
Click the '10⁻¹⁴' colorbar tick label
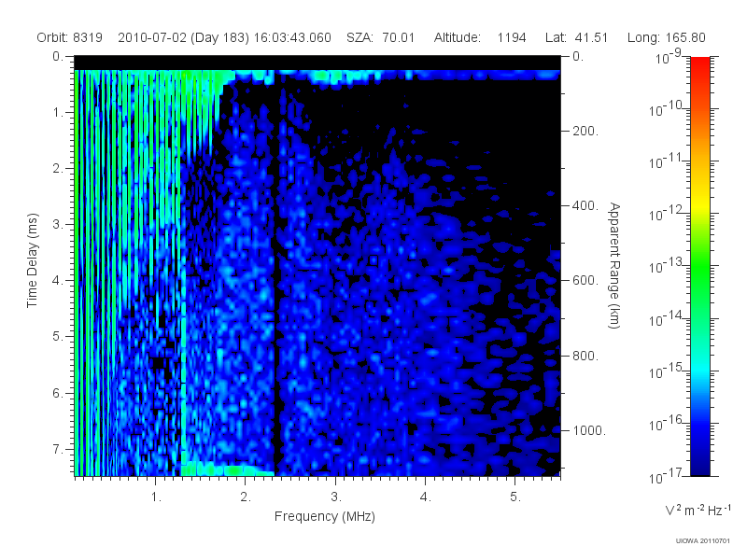pyautogui.click(x=666, y=318)
